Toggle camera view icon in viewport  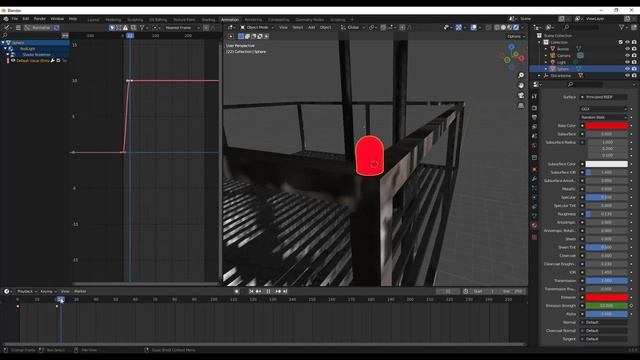click(521, 95)
